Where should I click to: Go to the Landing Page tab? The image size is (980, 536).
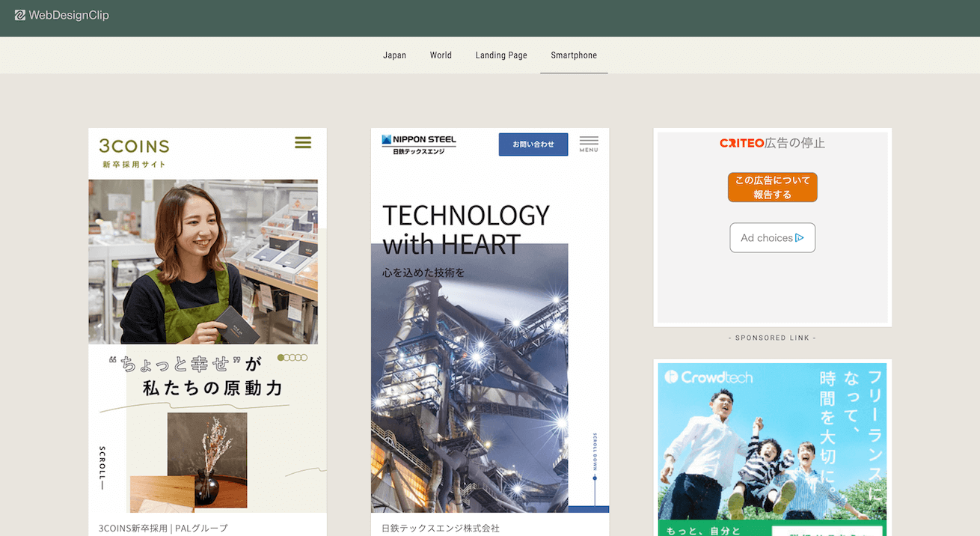click(x=501, y=55)
